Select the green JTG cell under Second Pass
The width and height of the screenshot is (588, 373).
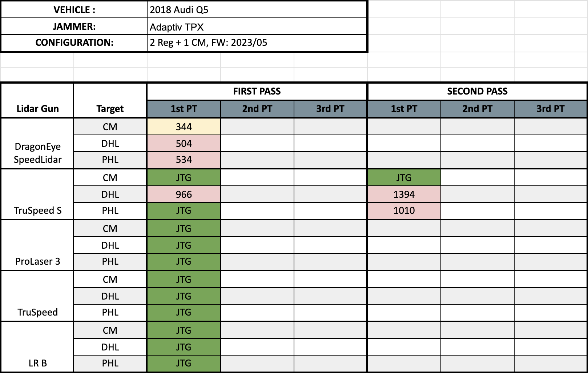click(404, 178)
